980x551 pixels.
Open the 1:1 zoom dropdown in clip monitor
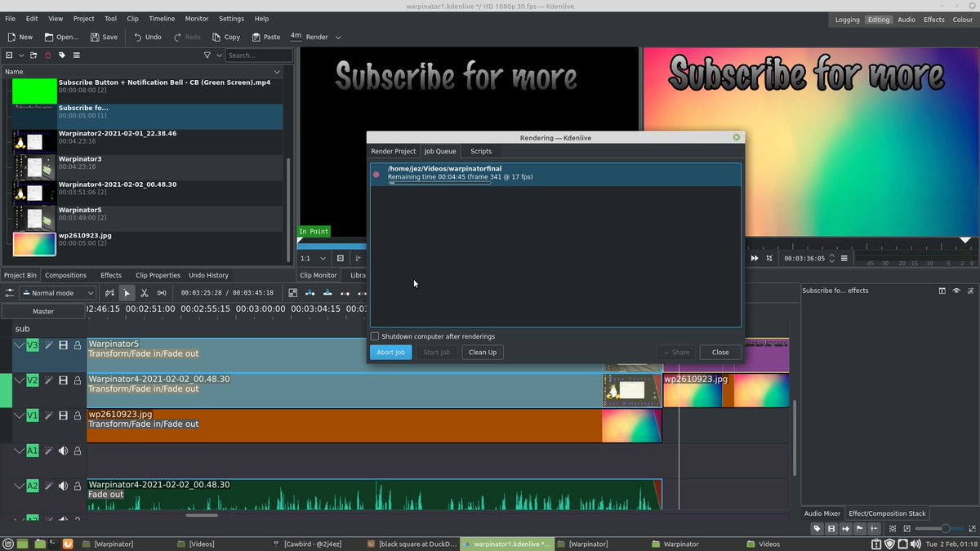pyautogui.click(x=313, y=258)
